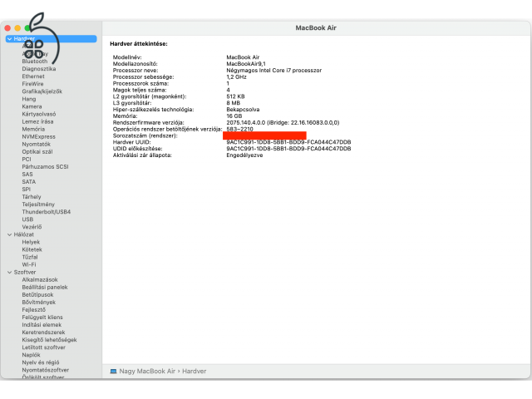The width and height of the screenshot is (532, 399).
Task: Open Indítási elemek in sidebar
Action: (x=42, y=325)
